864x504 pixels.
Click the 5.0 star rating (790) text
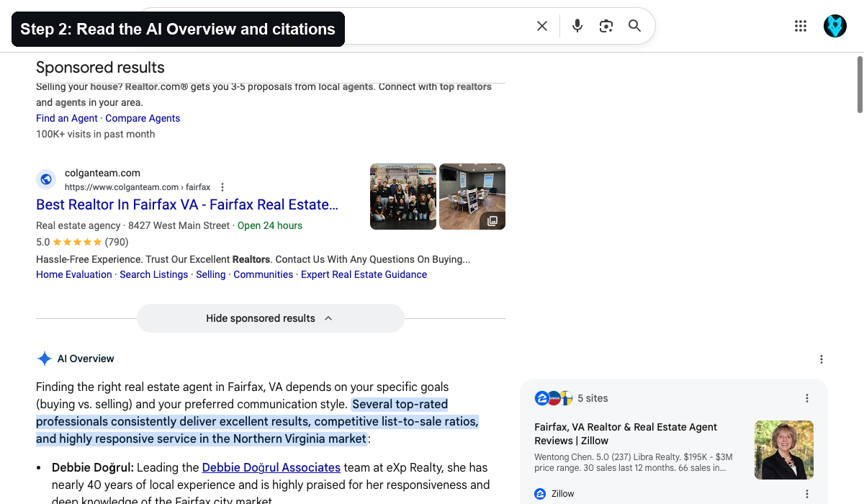coord(82,242)
